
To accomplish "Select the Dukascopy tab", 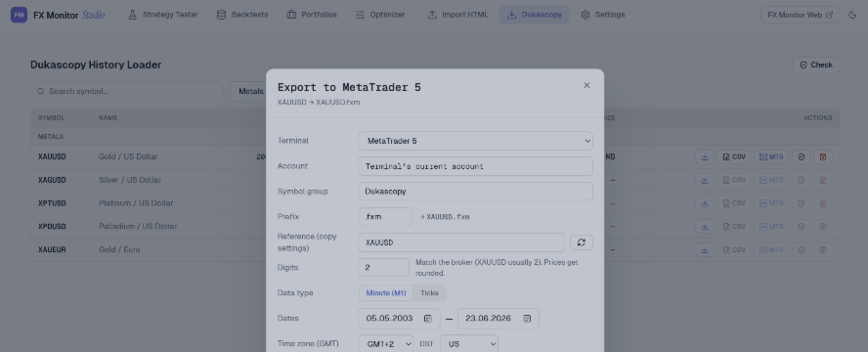I will [535, 15].
